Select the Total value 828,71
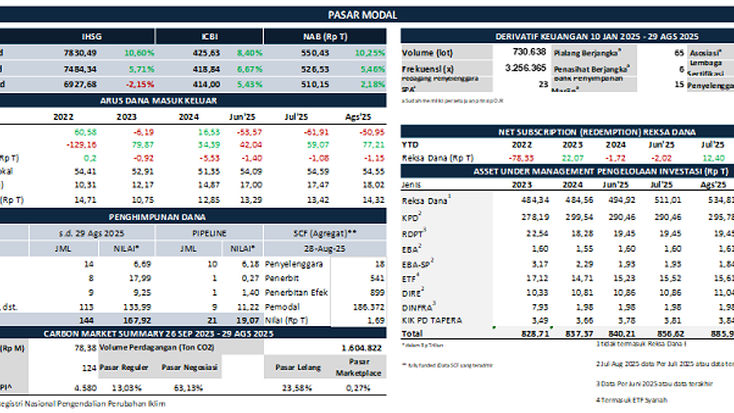The image size is (734, 413). point(535,334)
